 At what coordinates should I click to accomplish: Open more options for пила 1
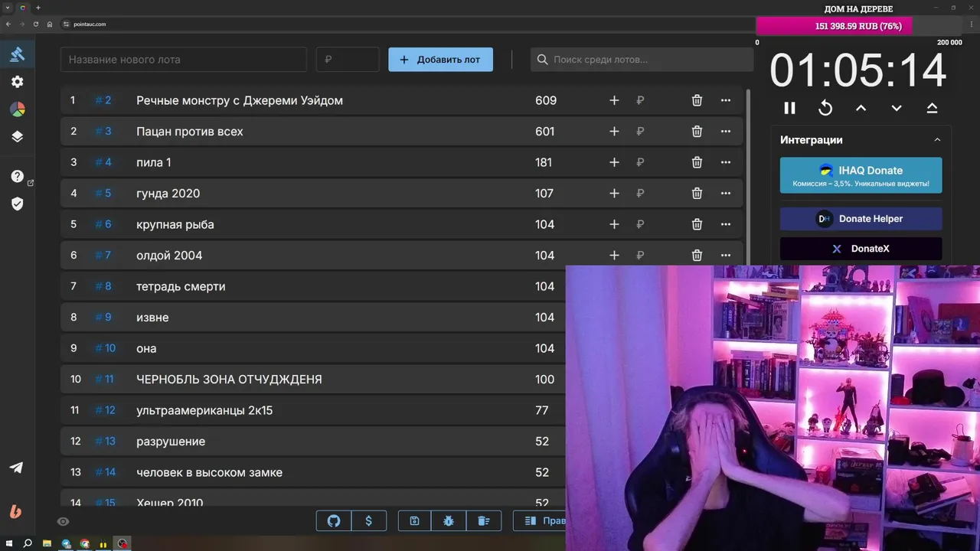click(726, 162)
